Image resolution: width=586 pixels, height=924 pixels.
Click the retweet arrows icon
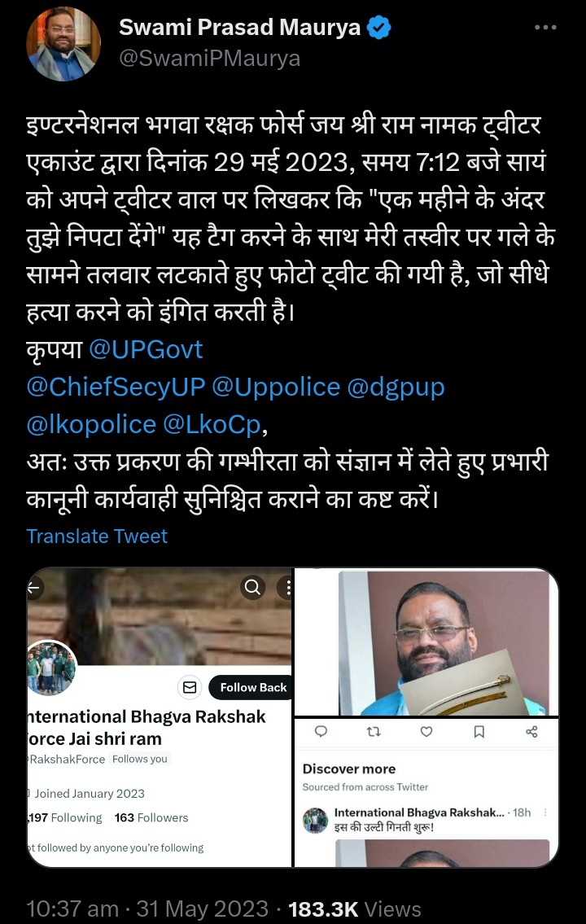click(374, 731)
